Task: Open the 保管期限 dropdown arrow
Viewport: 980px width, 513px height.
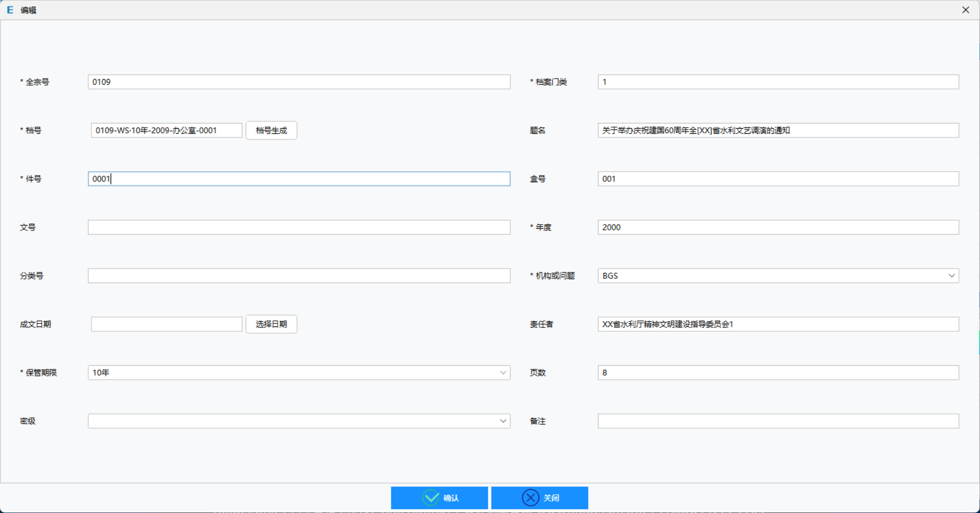Action: pos(502,372)
